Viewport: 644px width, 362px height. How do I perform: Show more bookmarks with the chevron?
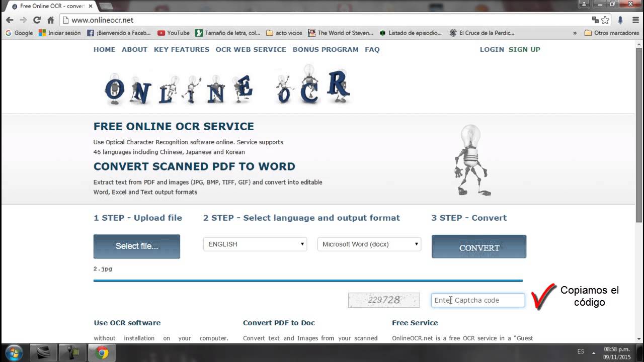pyautogui.click(x=575, y=33)
